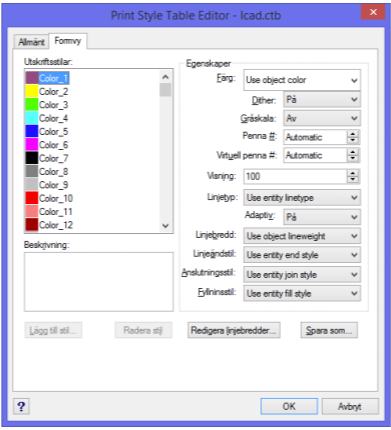Click the Visning value field
The width and height of the screenshot is (391, 430).
coord(295,176)
